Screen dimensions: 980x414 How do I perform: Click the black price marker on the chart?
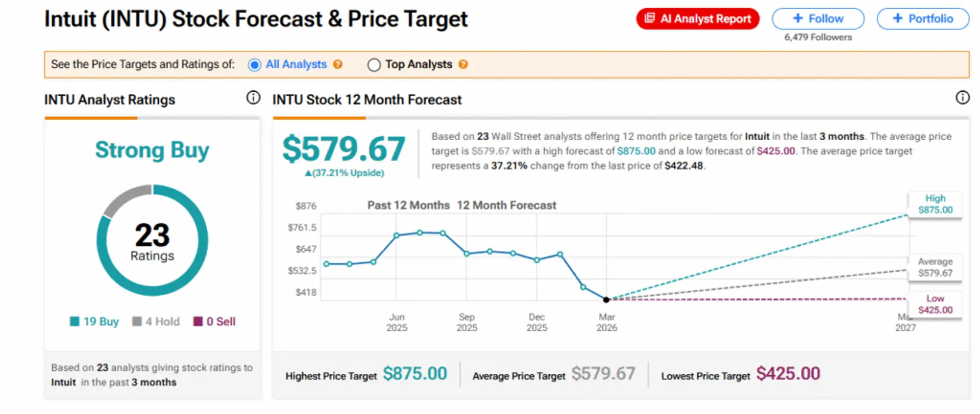pos(605,300)
